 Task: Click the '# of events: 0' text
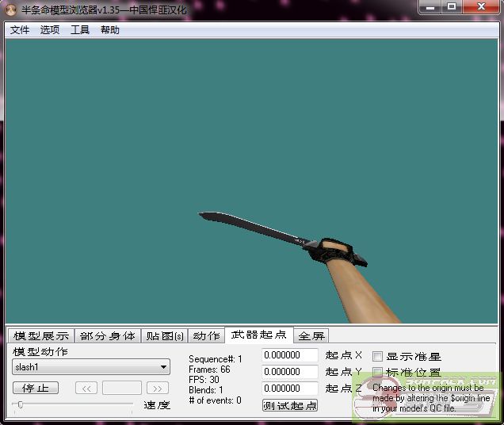pyautogui.click(x=215, y=400)
